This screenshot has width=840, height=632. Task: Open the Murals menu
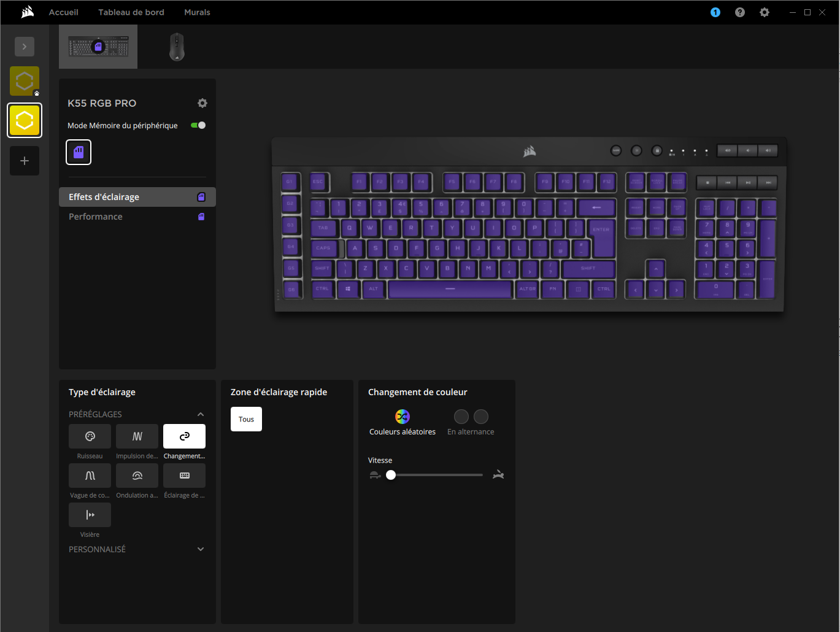pyautogui.click(x=197, y=12)
